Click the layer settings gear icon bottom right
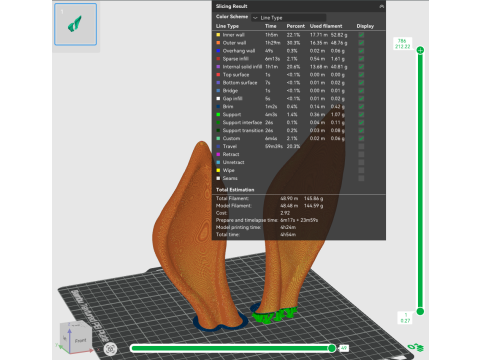The width and height of the screenshot is (480, 360). click(x=416, y=347)
